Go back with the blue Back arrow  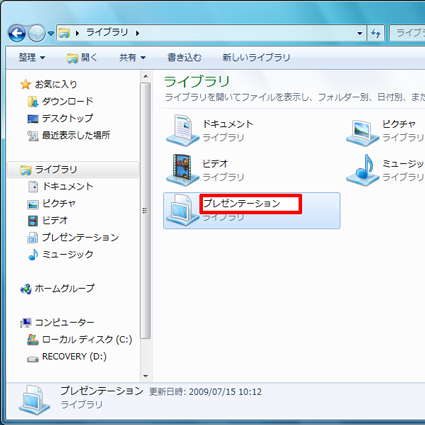click(x=17, y=33)
